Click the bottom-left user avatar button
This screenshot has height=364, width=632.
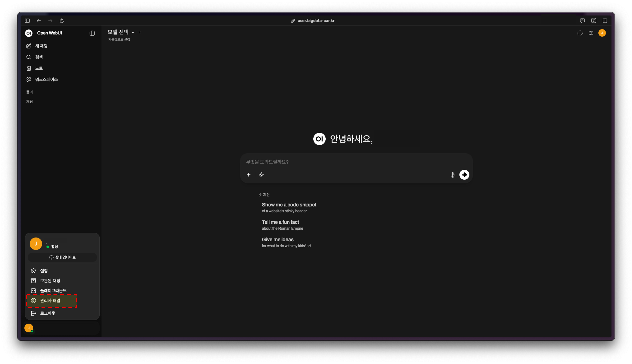coord(29,328)
